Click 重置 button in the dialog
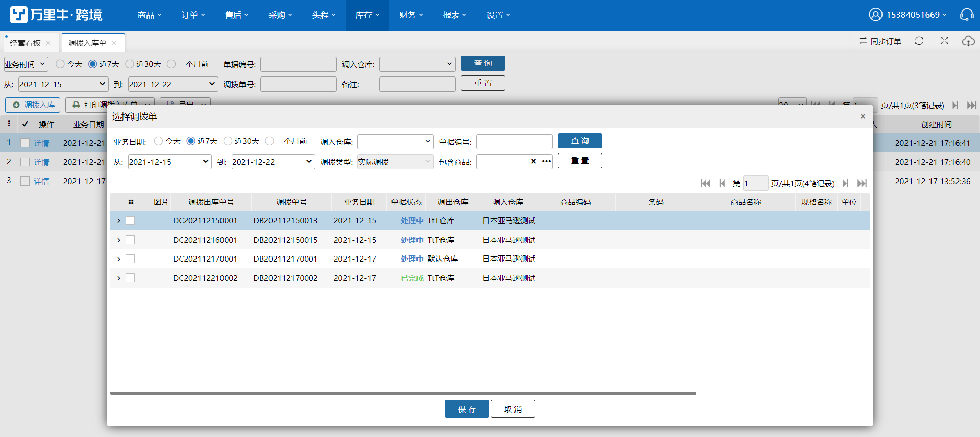 (580, 161)
